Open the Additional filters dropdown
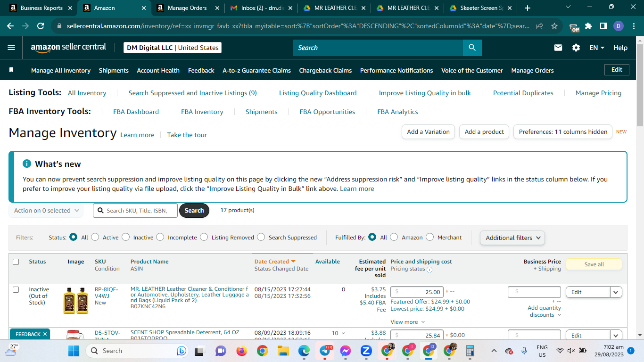This screenshot has width=644, height=362. click(512, 238)
